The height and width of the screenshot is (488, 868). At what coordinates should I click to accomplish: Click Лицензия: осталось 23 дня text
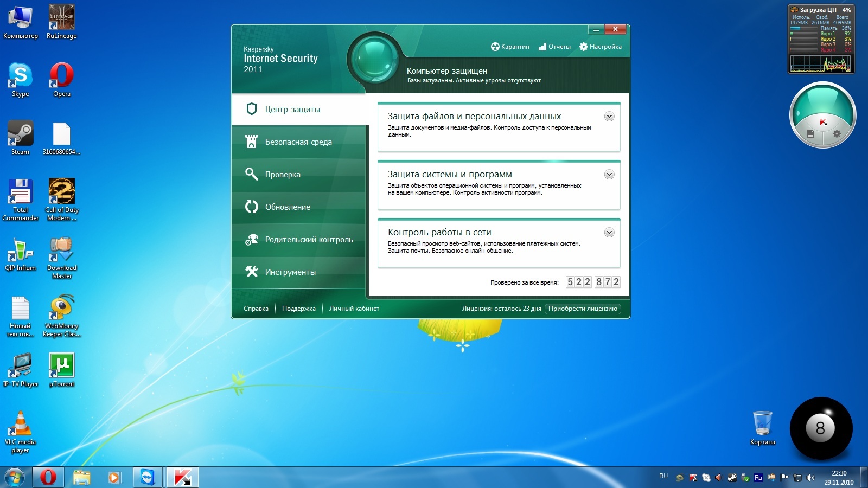502,309
